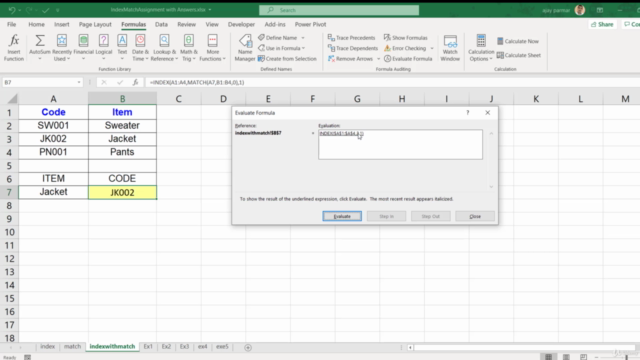The height and width of the screenshot is (360, 640).
Task: Open the Insert Function dialog
Action: point(14,47)
